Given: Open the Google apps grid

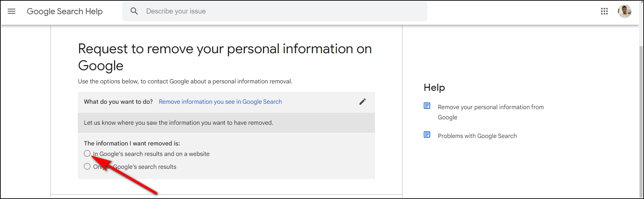Looking at the screenshot, I should pyautogui.click(x=604, y=11).
